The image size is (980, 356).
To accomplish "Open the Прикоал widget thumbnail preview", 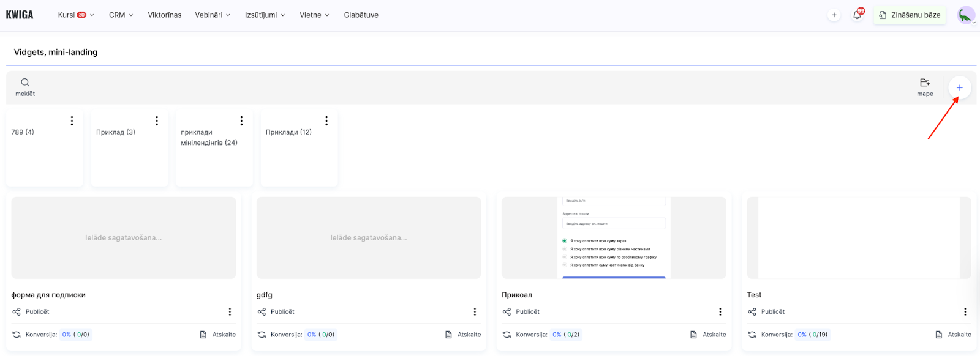I will coord(614,238).
